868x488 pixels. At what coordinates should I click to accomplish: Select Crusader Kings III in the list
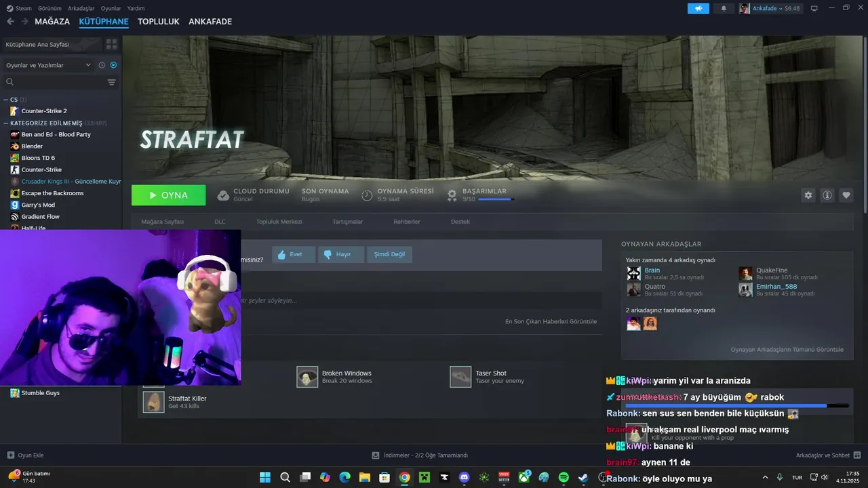point(64,182)
